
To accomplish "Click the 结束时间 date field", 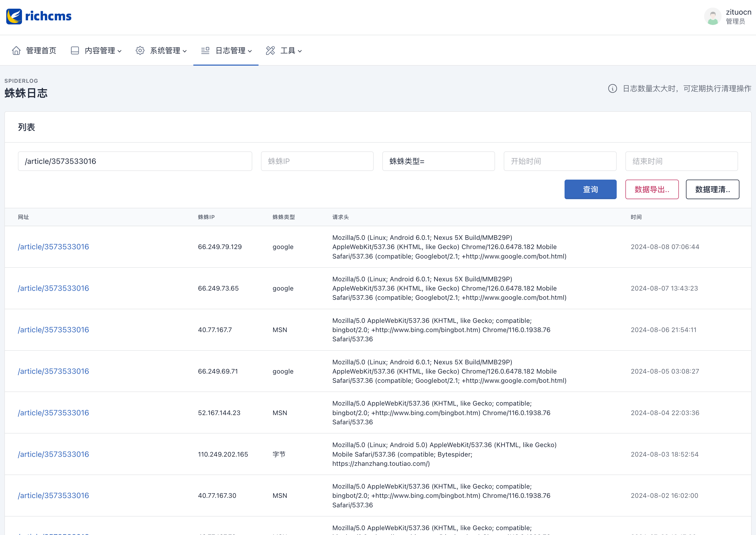I will click(x=681, y=161).
